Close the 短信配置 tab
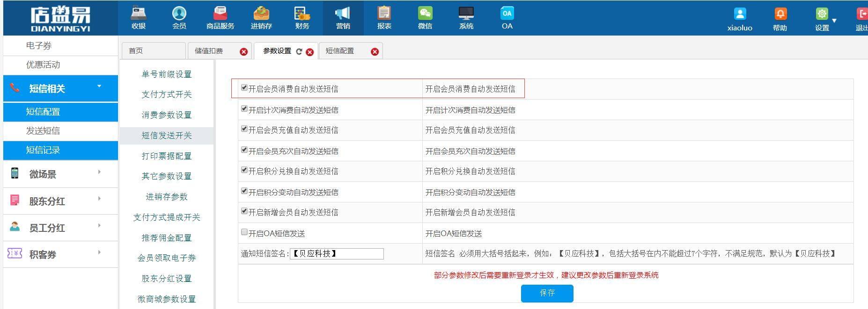The height and width of the screenshot is (309, 868). 375,52
